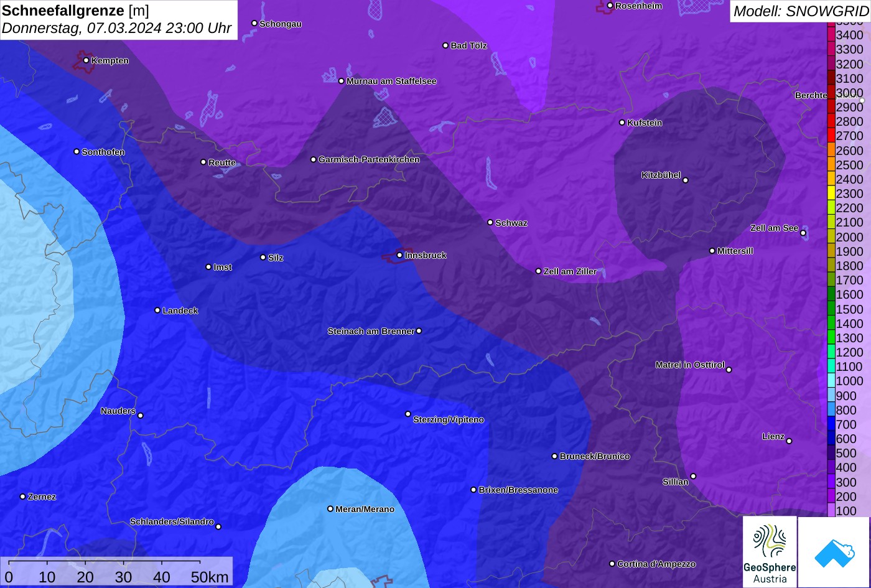
Task: Click the Sonthofen location dot
Action: (x=77, y=152)
